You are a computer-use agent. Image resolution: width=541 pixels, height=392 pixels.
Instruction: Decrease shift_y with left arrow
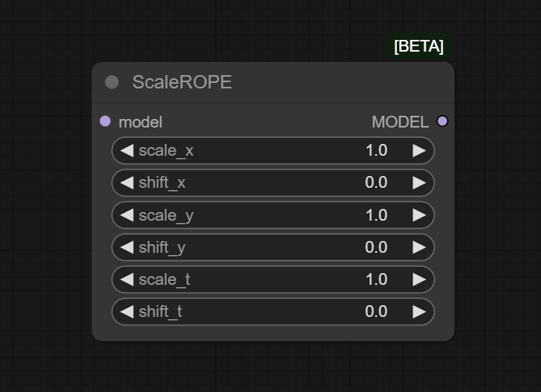pyautogui.click(x=126, y=247)
